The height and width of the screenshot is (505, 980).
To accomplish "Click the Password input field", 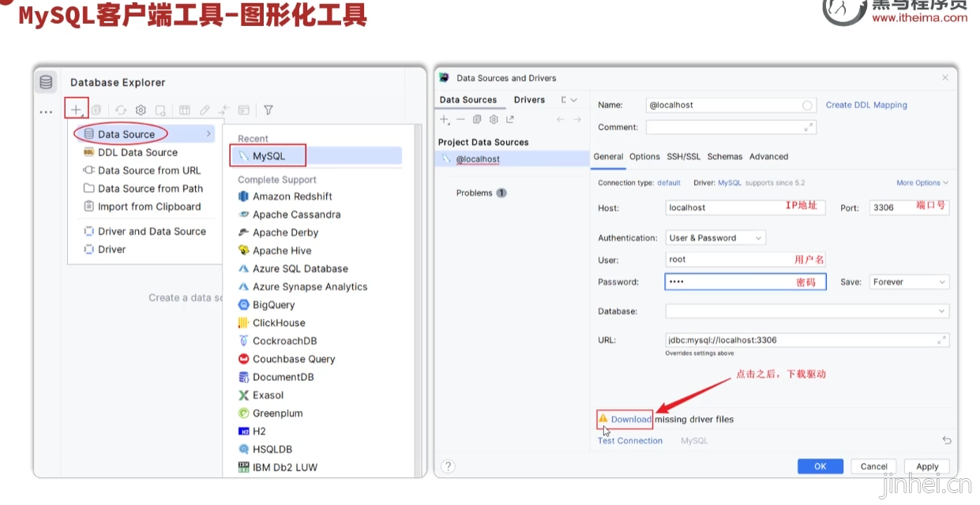I will click(745, 282).
